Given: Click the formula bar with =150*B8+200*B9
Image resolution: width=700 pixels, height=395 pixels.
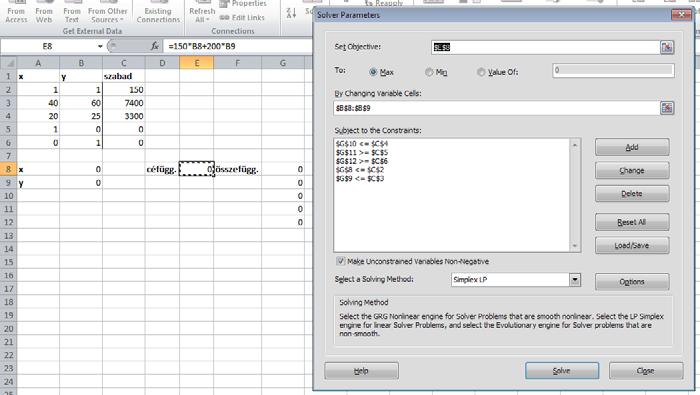Looking at the screenshot, I should [x=239, y=46].
